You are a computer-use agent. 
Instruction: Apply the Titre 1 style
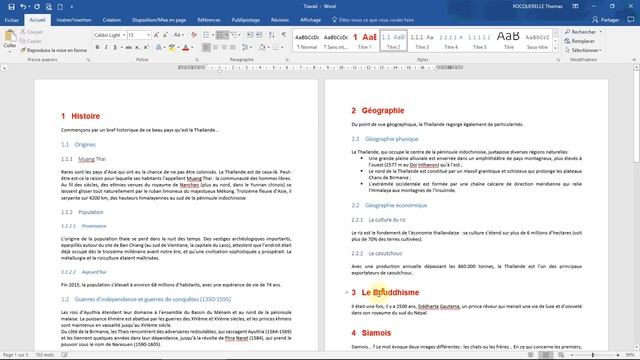pyautogui.click(x=364, y=40)
